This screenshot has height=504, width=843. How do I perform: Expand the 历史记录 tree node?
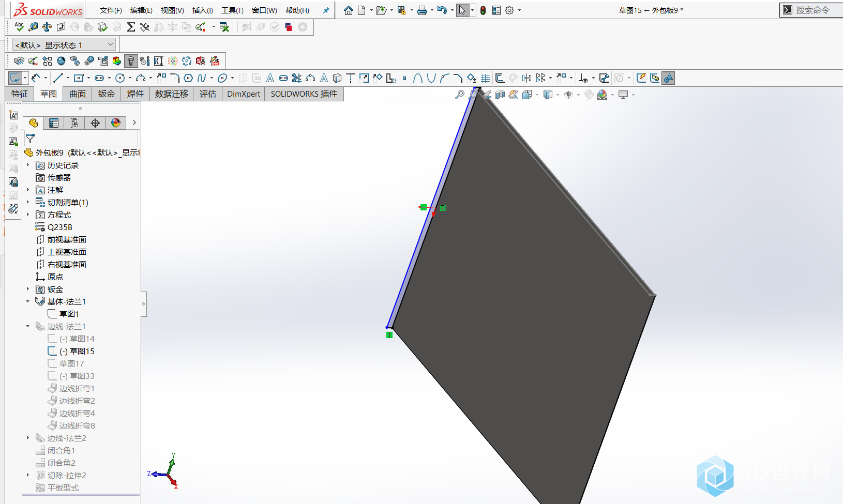pos(28,165)
